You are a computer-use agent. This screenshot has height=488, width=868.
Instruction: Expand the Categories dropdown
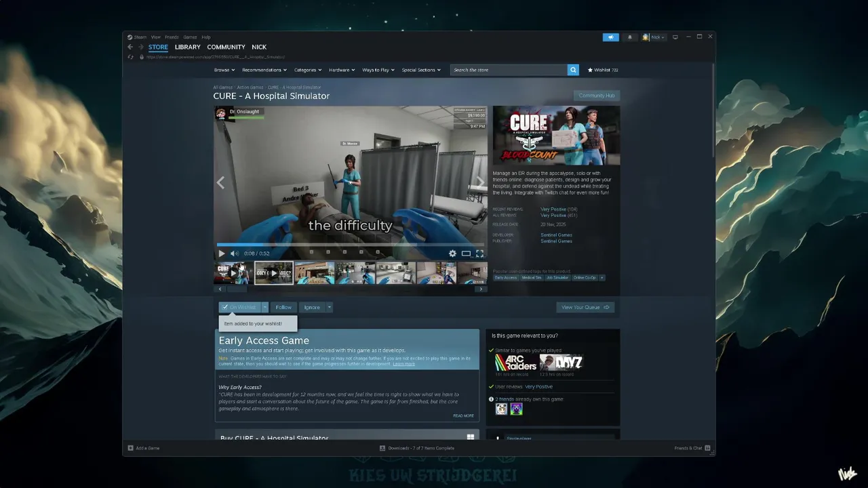(x=308, y=70)
